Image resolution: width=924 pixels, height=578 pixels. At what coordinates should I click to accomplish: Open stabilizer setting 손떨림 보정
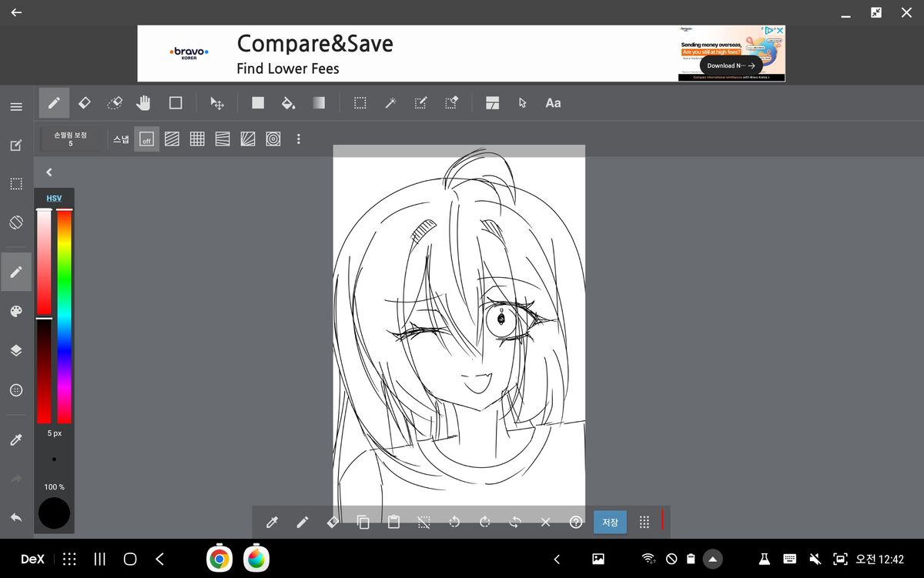[x=70, y=139]
